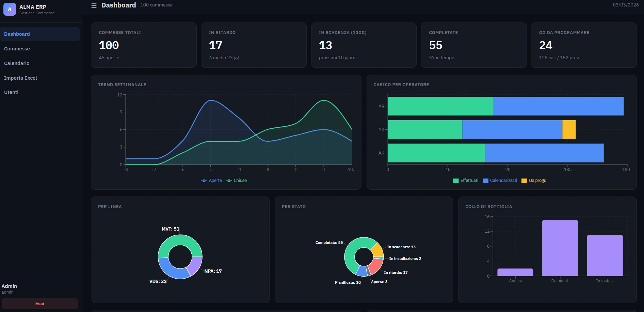This screenshot has width=644, height=312.
Task: Click the NPA purple donut slice
Action: coord(195,265)
